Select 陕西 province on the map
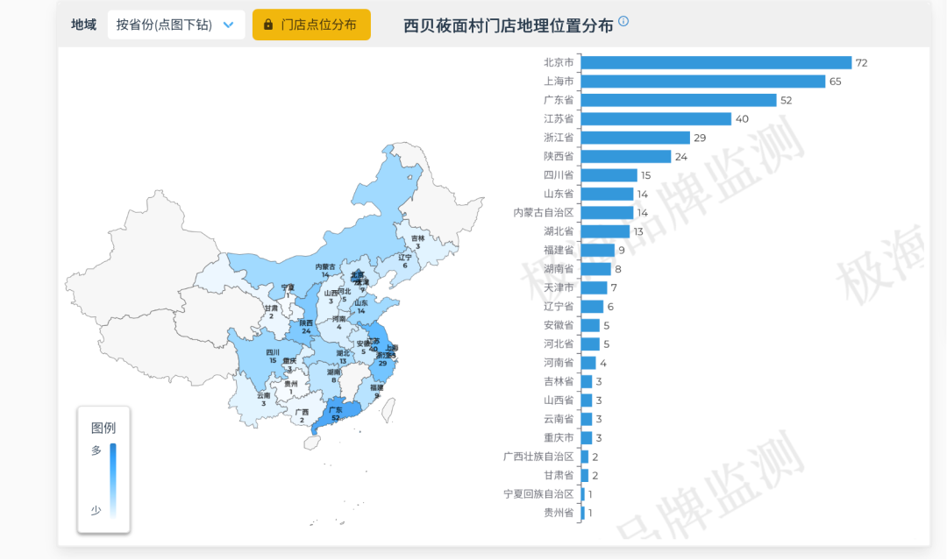 coord(306,327)
